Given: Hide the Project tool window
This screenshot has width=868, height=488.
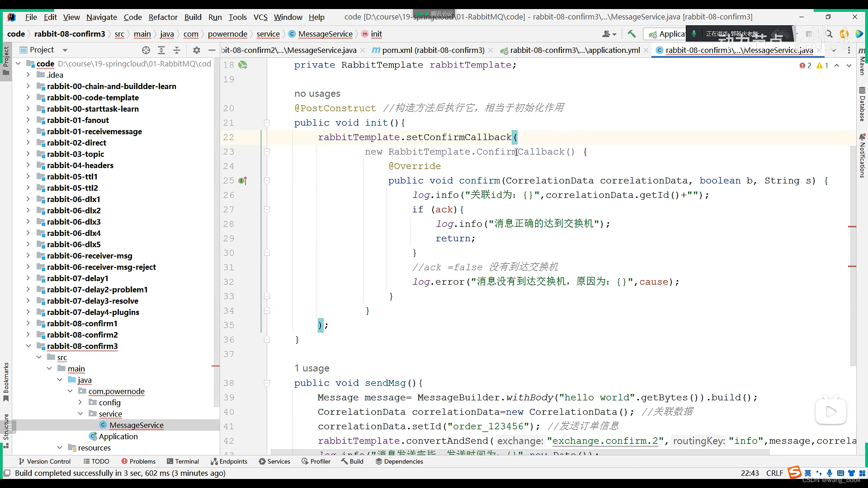Looking at the screenshot, I should 212,50.
